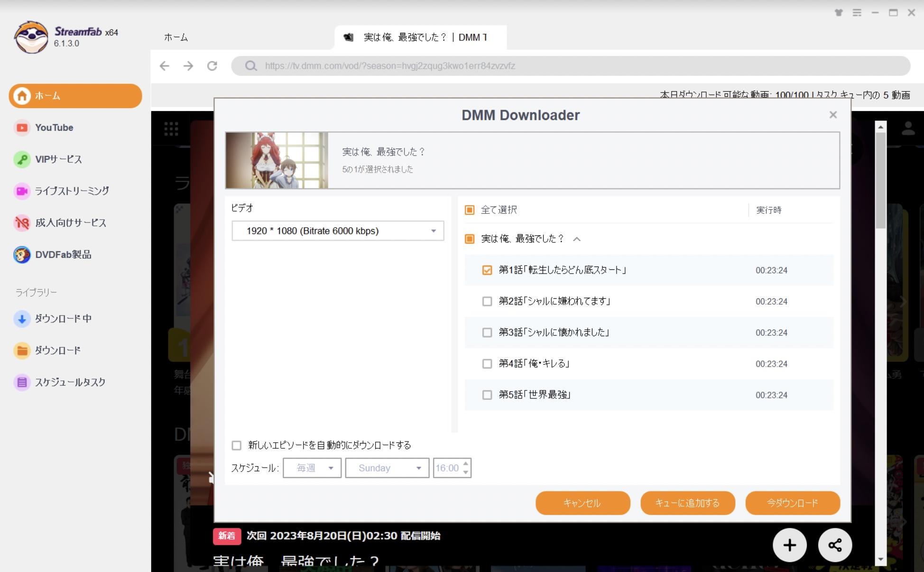Click the 今ダウンロード button
924x572 pixels.
[793, 503]
